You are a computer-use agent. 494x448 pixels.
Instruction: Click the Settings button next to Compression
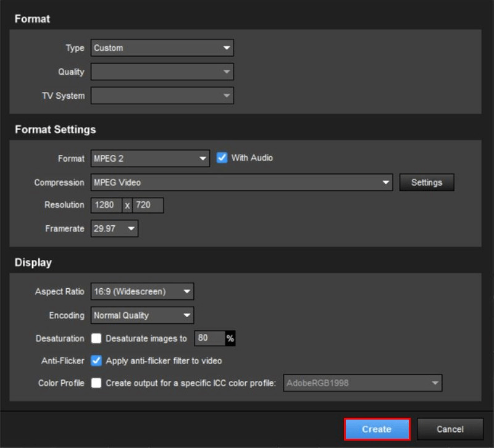point(426,183)
